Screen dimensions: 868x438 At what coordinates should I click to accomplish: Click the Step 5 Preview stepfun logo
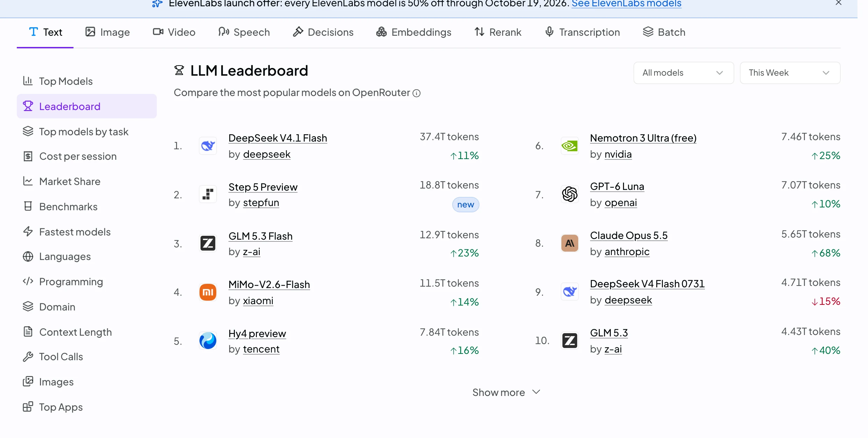[x=208, y=194]
